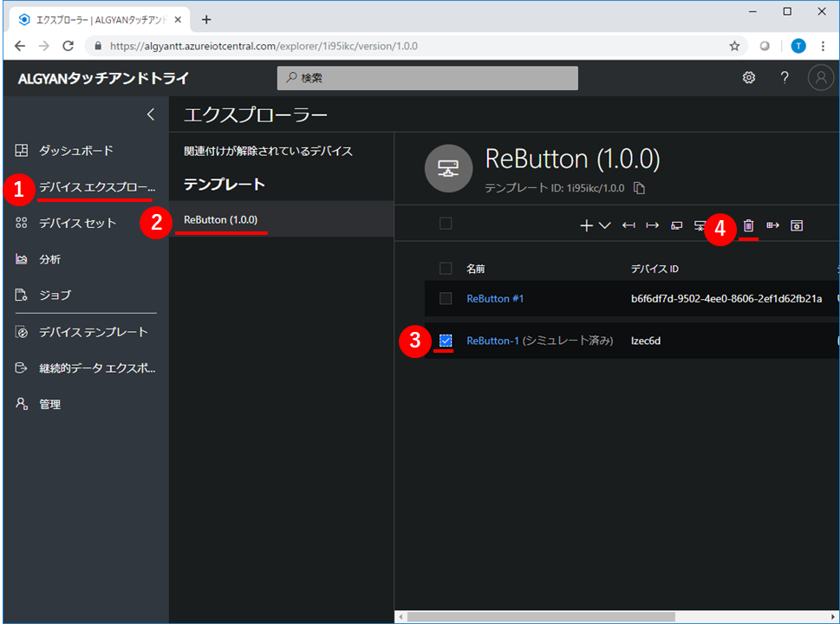The width and height of the screenshot is (840, 624).
Task: Click the export devices arrow icon
Action: [x=652, y=225]
